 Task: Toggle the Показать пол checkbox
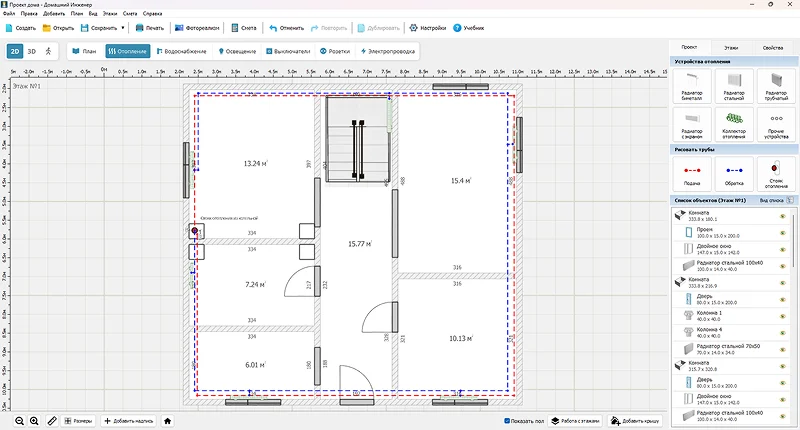pyautogui.click(x=508, y=421)
